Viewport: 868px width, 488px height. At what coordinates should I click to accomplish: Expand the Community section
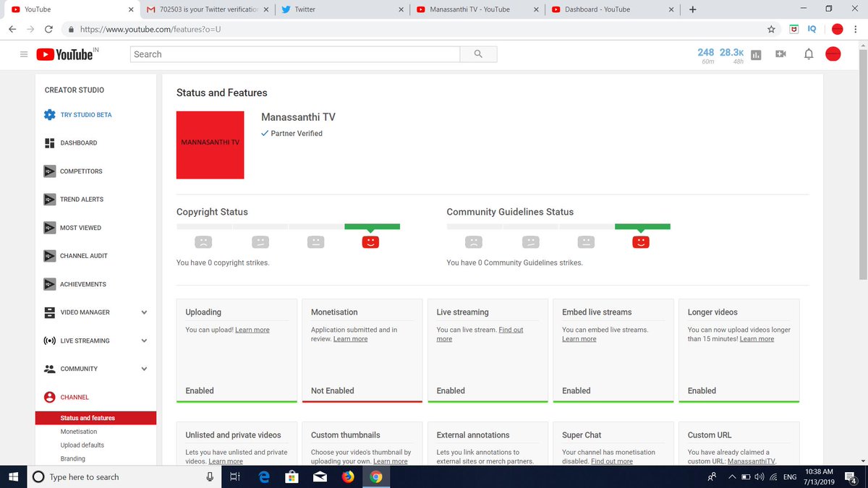144,369
